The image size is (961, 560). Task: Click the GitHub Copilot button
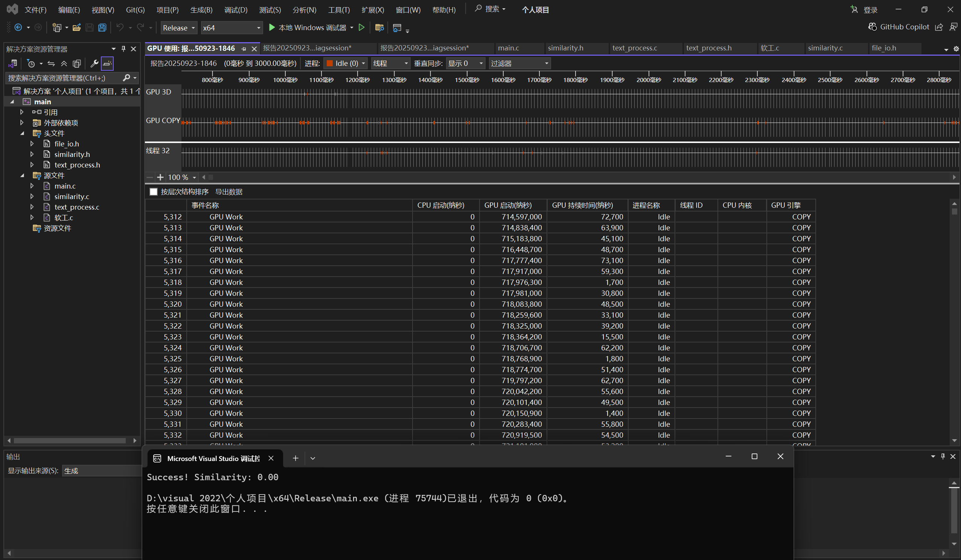coord(899,27)
